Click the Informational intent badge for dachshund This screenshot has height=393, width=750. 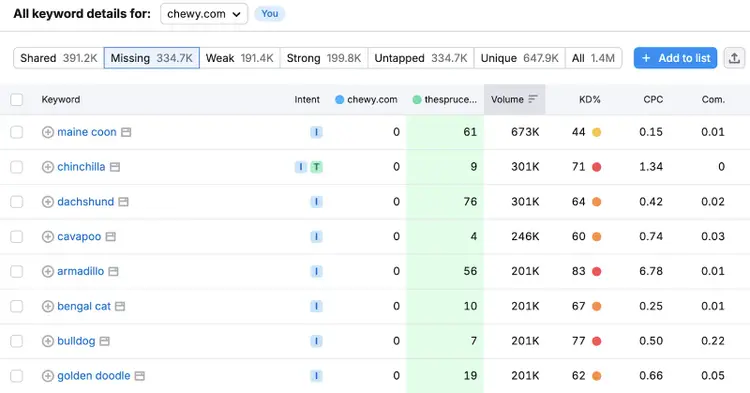[x=316, y=202]
